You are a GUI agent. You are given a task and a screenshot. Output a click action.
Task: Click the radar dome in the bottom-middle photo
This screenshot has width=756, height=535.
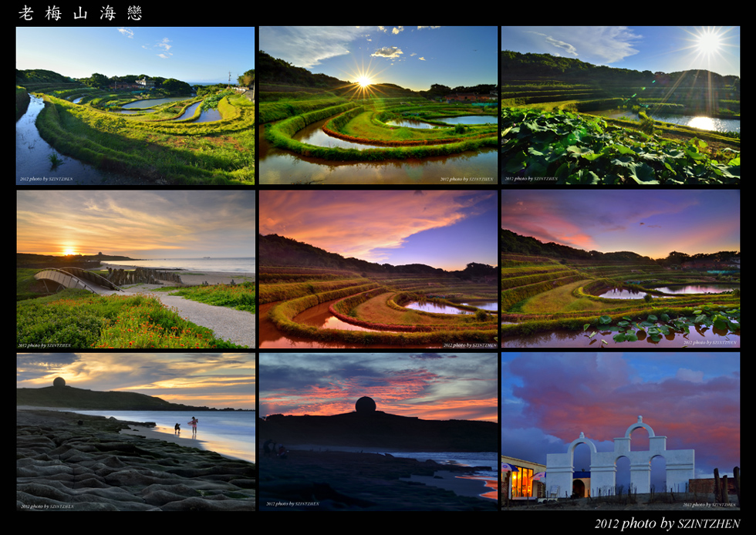(x=366, y=405)
